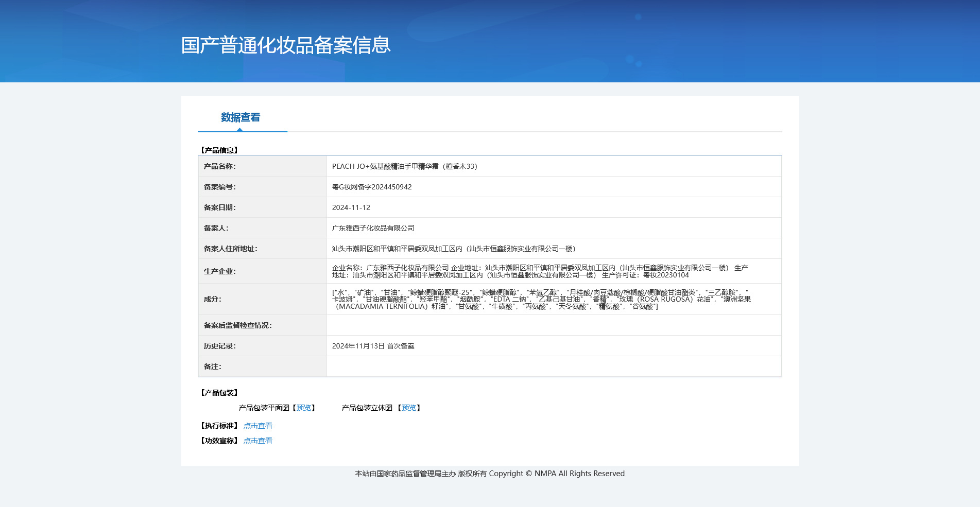
Task: Click the filing date 2024-11-12
Action: (x=351, y=207)
